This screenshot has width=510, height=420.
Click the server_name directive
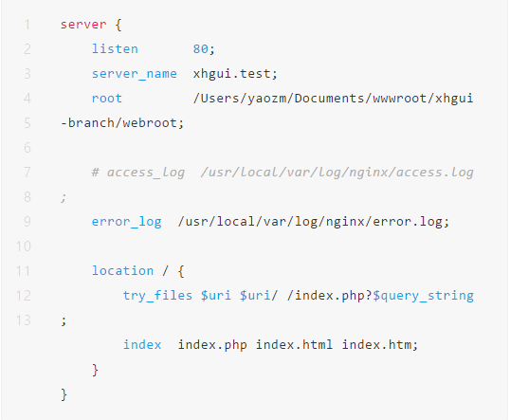(135, 74)
